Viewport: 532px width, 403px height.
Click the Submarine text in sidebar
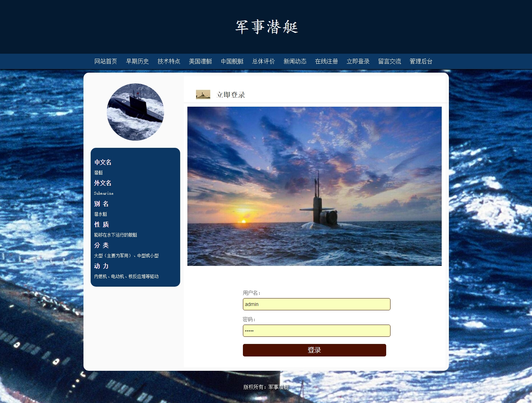click(x=104, y=193)
